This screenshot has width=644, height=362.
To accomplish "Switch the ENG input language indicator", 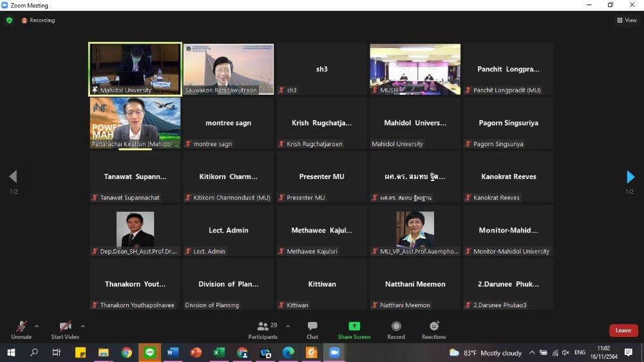I will point(580,352).
